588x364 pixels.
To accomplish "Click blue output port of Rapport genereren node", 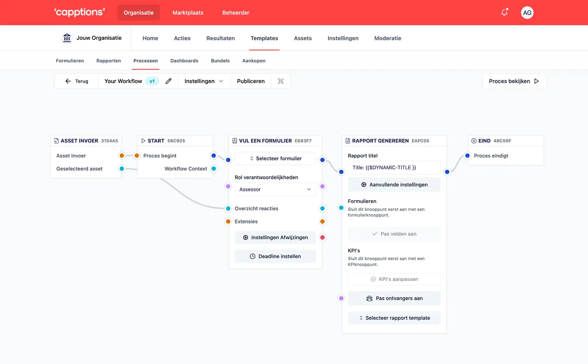I will [447, 172].
